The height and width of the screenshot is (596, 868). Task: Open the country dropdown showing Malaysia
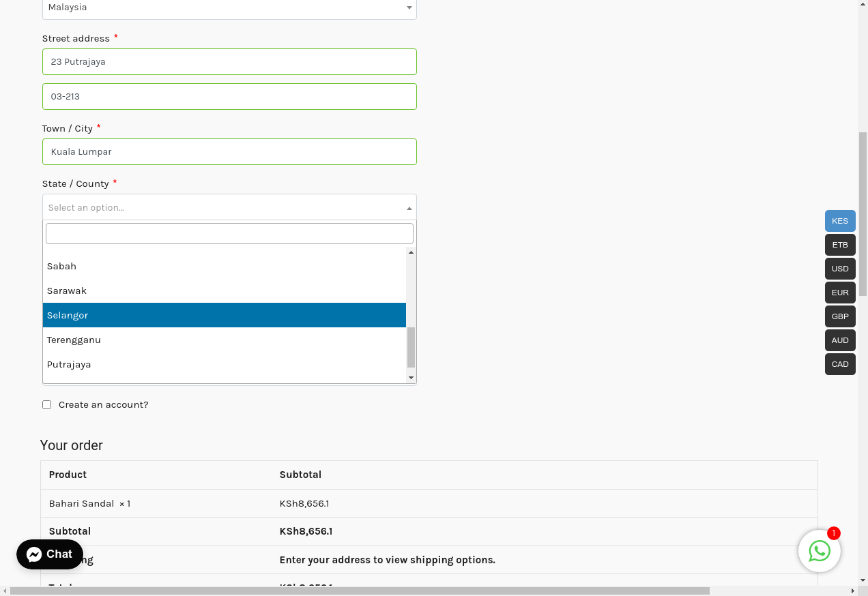click(229, 8)
